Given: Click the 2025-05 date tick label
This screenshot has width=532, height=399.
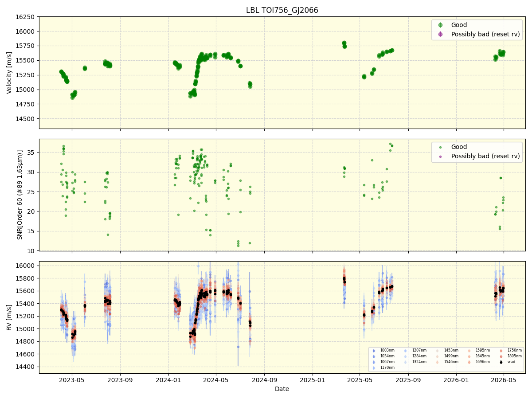Looking at the screenshot, I should 360,380.
